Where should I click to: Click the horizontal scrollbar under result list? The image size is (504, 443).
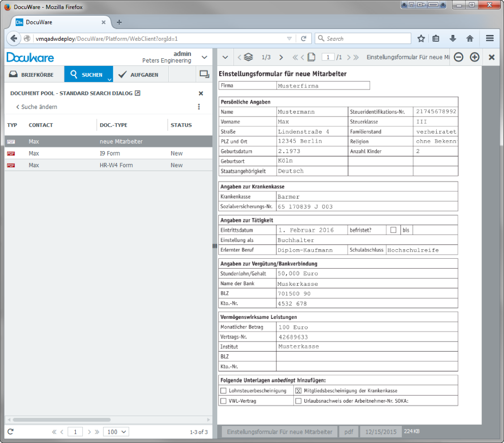pos(61,420)
